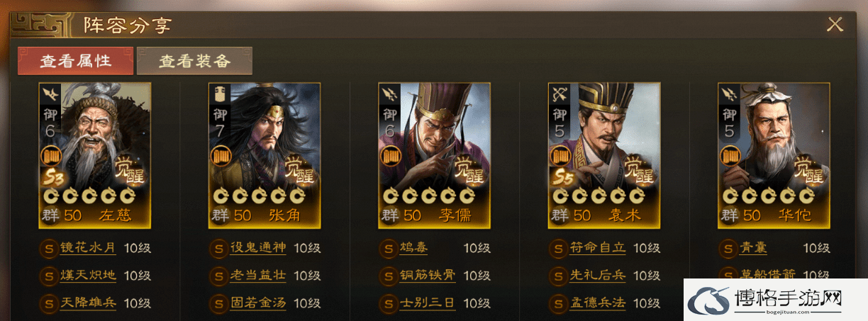Open the 士别三日 skill link
The height and width of the screenshot is (321, 868).
[428, 303]
